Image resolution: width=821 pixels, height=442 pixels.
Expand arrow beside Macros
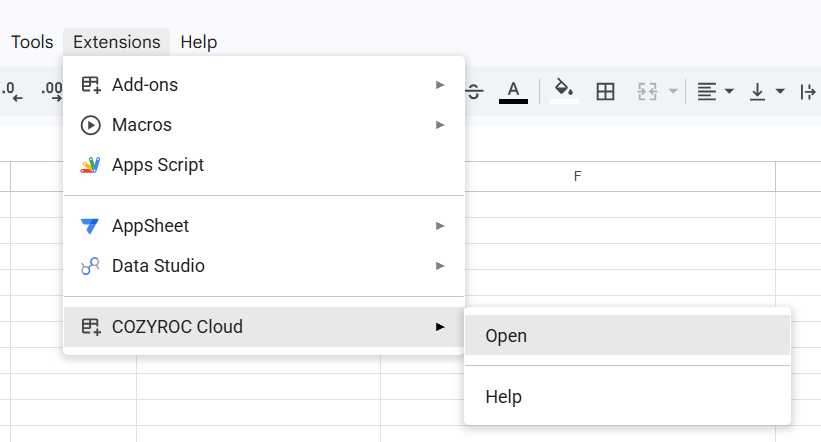point(440,125)
